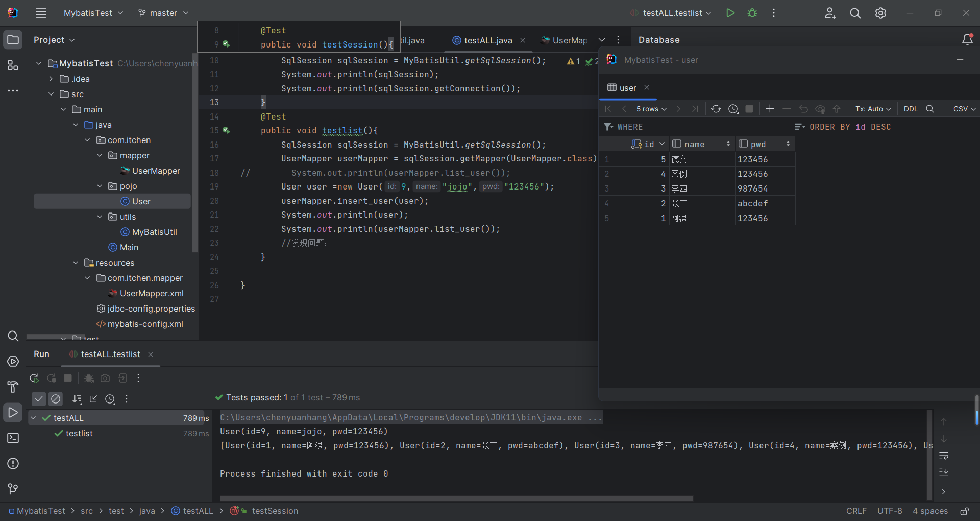Toggle show passed tests
The image size is (980, 521).
(x=39, y=399)
